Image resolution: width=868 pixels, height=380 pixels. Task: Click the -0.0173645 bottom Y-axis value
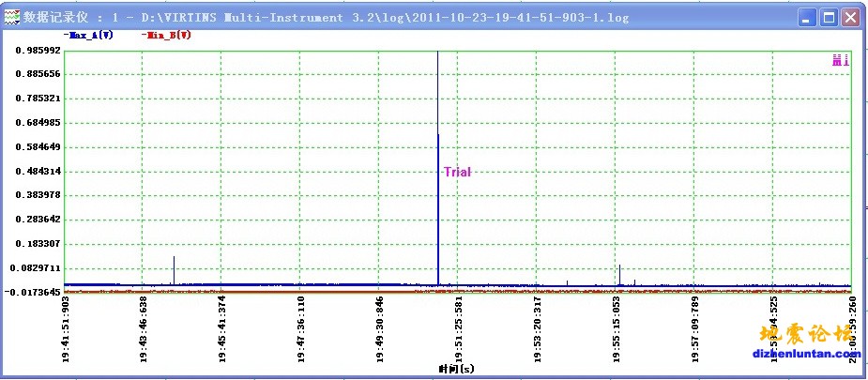point(32,292)
